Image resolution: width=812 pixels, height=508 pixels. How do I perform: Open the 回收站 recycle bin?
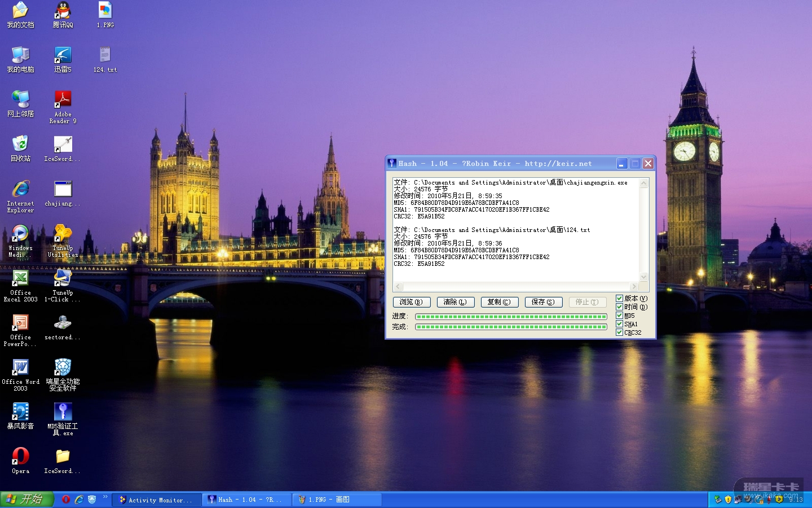[x=20, y=148]
